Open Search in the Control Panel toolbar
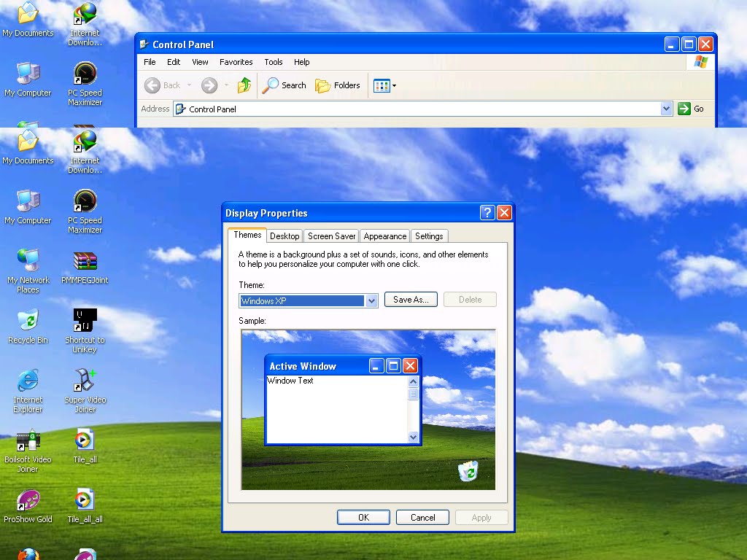 [285, 85]
